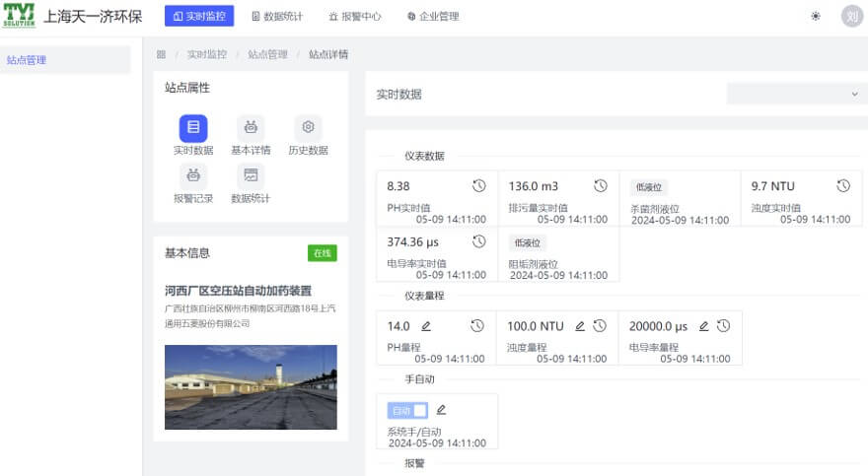Switch to the 报警中心 top menu

pyautogui.click(x=355, y=17)
